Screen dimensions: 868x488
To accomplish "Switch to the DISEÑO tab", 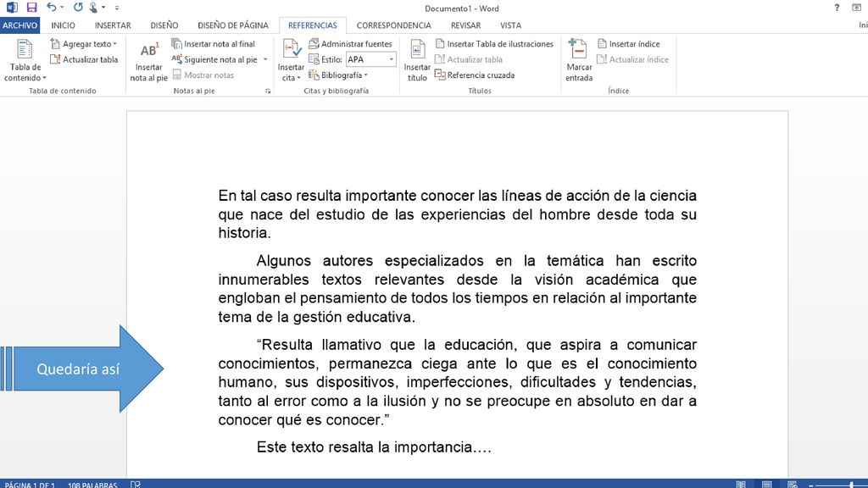I will pyautogui.click(x=164, y=25).
